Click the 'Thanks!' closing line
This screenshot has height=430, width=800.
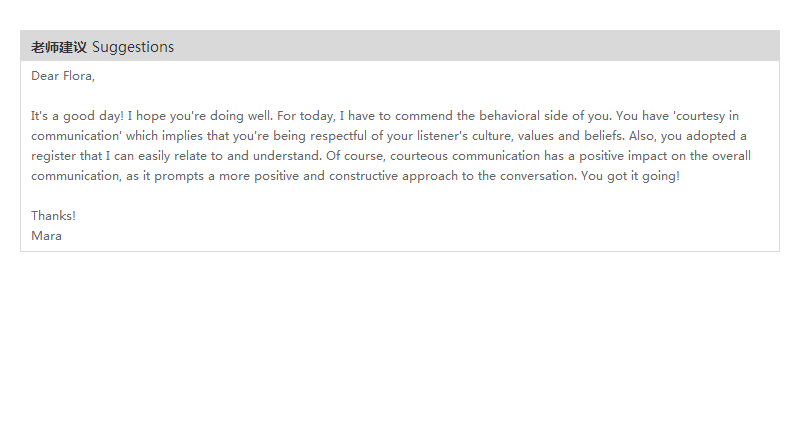coord(53,216)
